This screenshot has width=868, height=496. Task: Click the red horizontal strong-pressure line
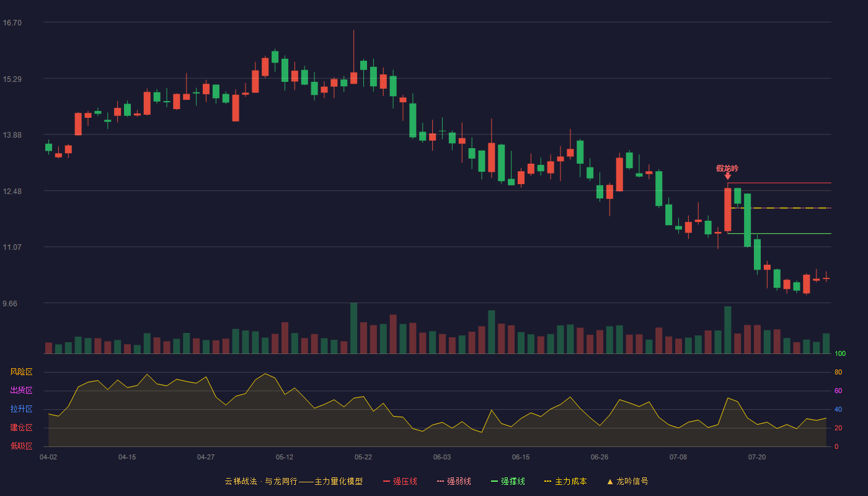779,183
